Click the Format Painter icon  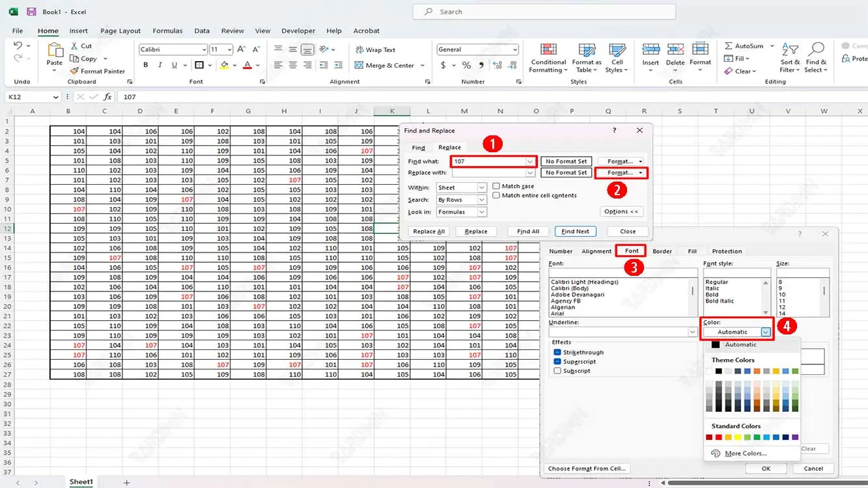click(75, 71)
